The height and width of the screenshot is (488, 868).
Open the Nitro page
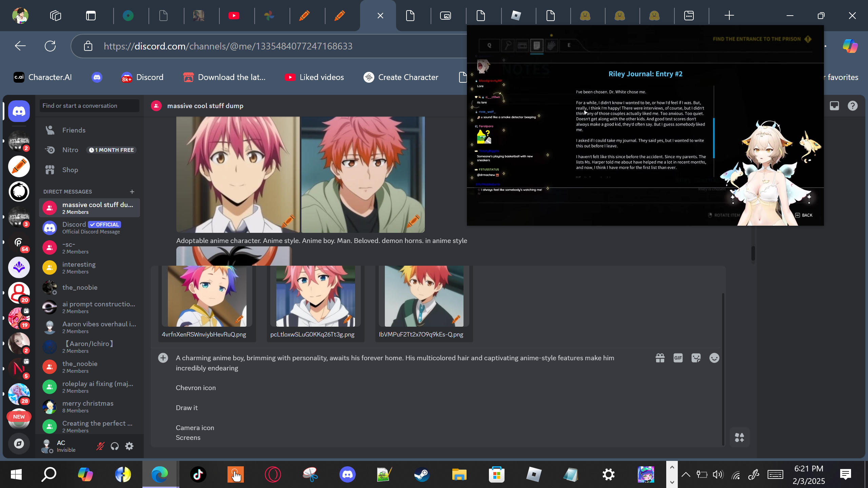[90, 150]
